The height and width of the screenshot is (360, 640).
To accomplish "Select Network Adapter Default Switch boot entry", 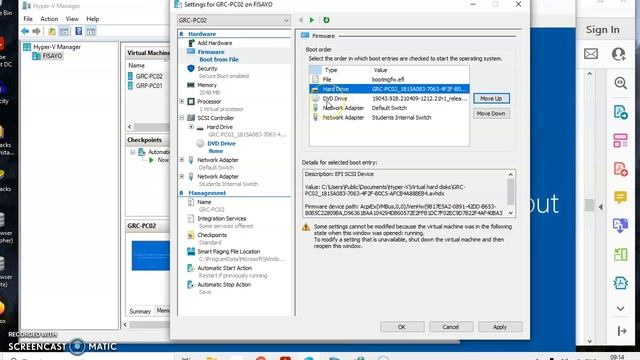I will coord(389,108).
